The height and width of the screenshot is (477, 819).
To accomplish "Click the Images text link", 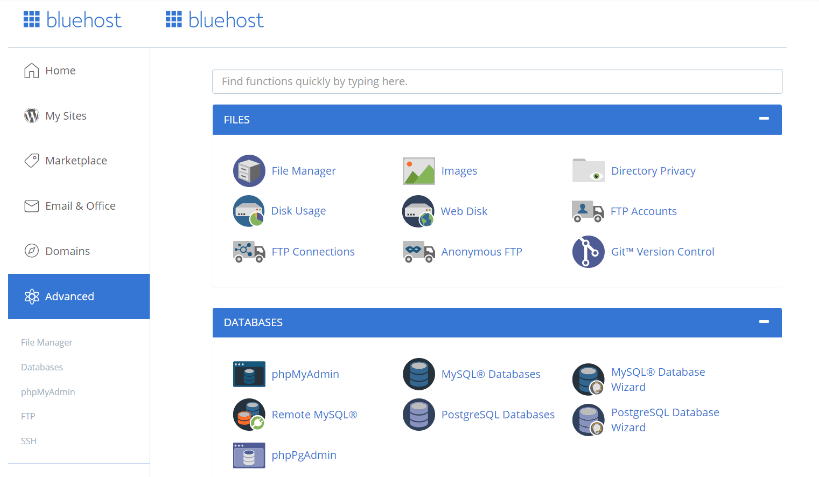I will [459, 171].
